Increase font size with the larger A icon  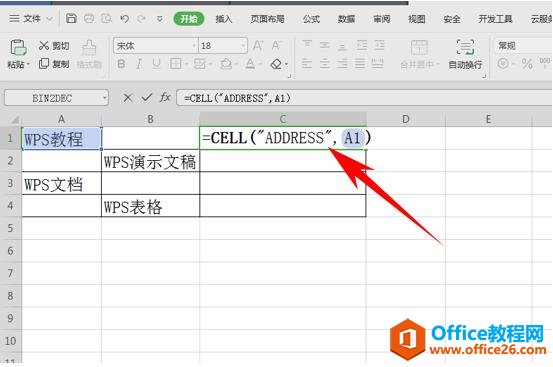click(x=258, y=45)
